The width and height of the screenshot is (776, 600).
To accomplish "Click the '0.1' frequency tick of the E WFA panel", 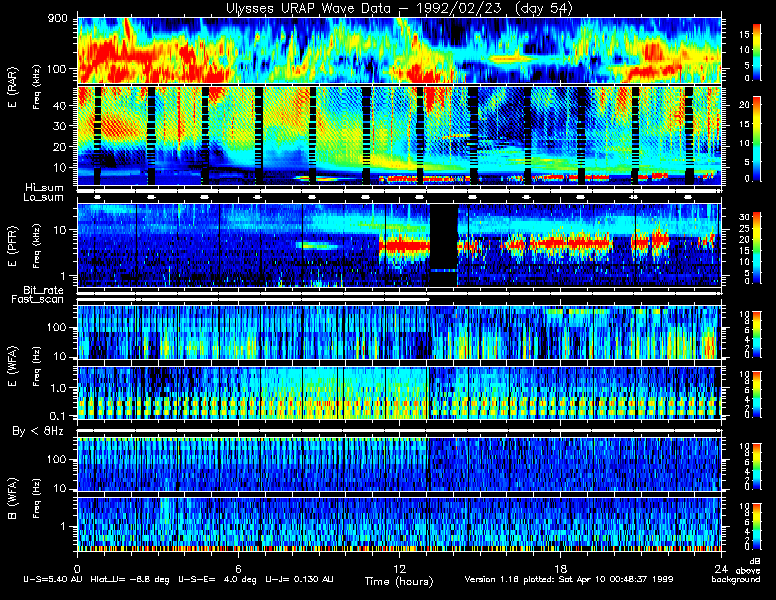I will [57, 416].
